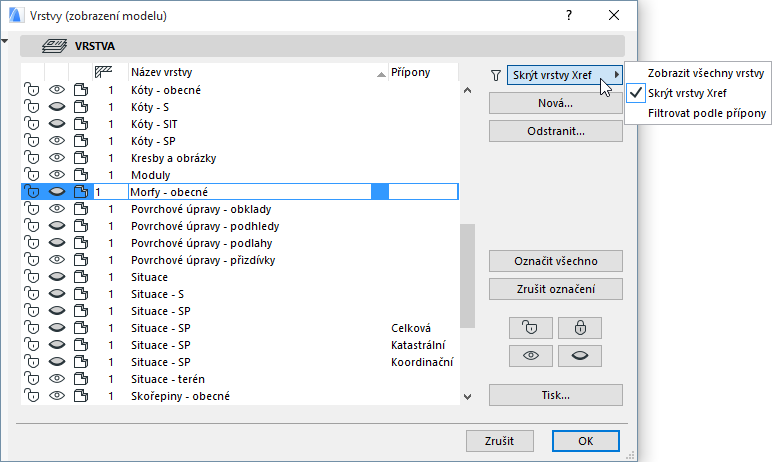The width and height of the screenshot is (772, 462).
Task: Select Filtrovat podle přípony menu item
Action: pos(707,113)
